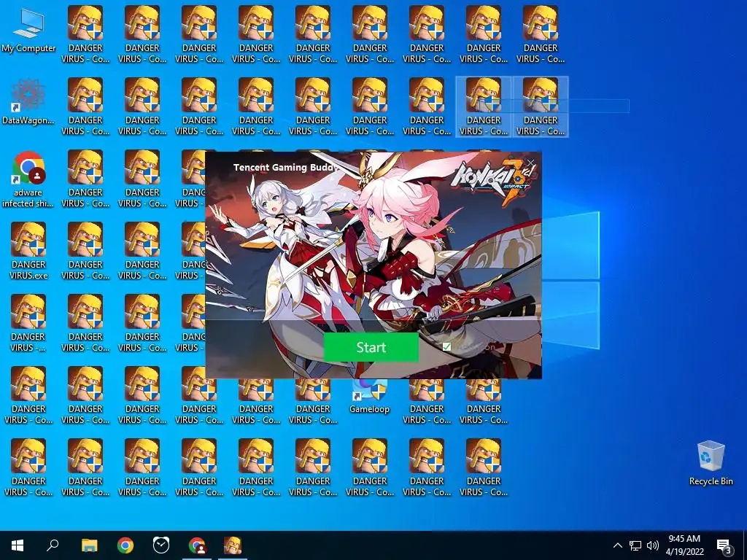
Task: Select the DataWagon shortcut on the desktop
Action: point(28,102)
